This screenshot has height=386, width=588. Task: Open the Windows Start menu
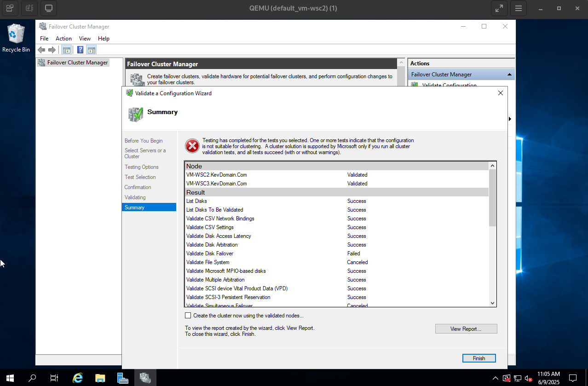pyautogui.click(x=10, y=378)
